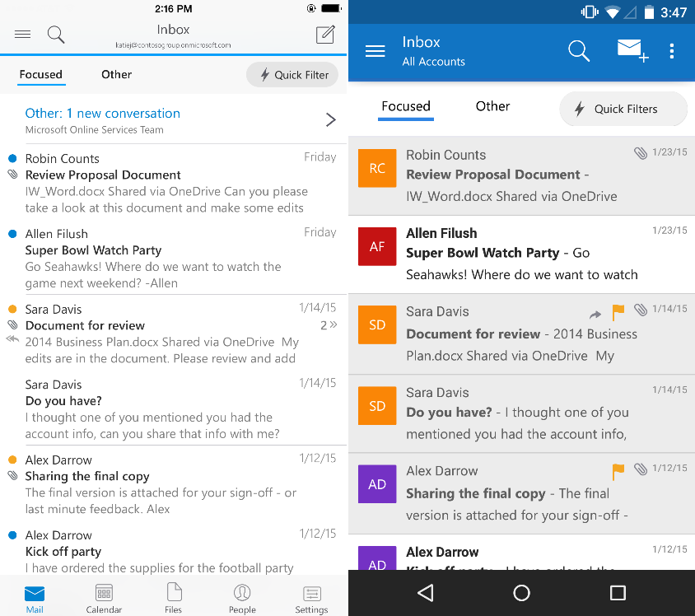Click the AF avatar for Allen Filush

click(377, 246)
